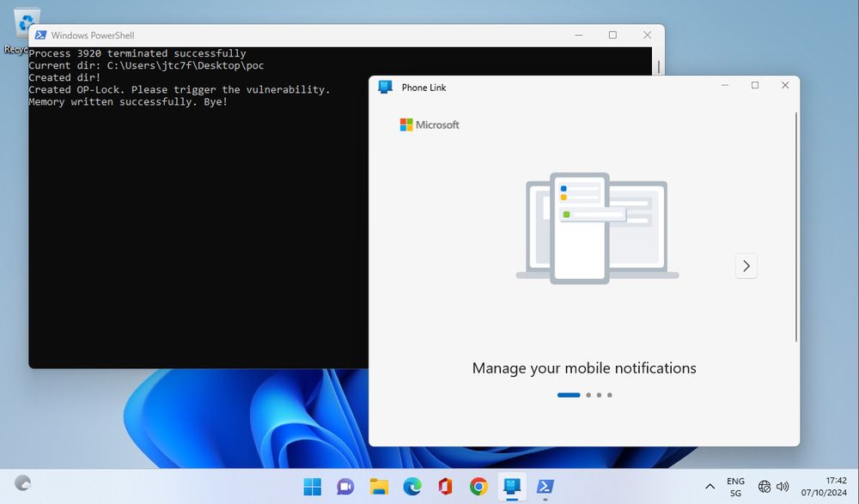Click the 'Manage your mobile notifications' heading
This screenshot has width=859, height=504.
(584, 368)
